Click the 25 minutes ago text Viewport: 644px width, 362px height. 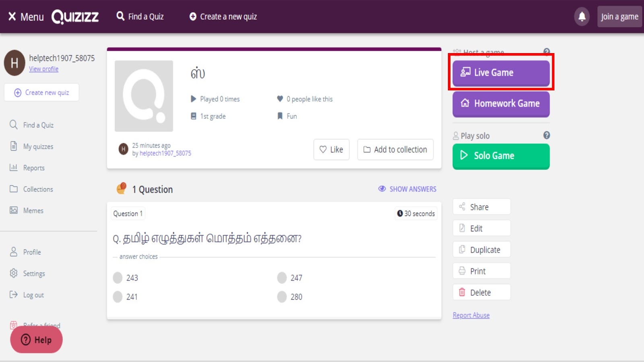pos(151,146)
